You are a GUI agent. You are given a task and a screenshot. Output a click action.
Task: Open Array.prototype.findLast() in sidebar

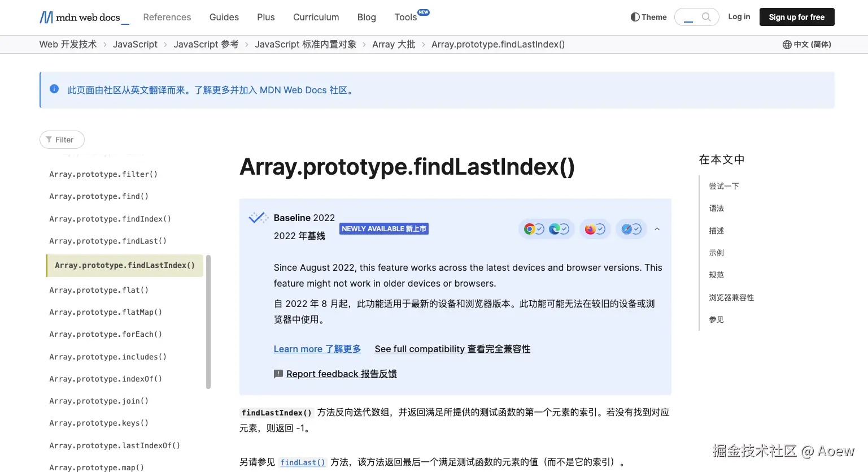click(x=108, y=241)
